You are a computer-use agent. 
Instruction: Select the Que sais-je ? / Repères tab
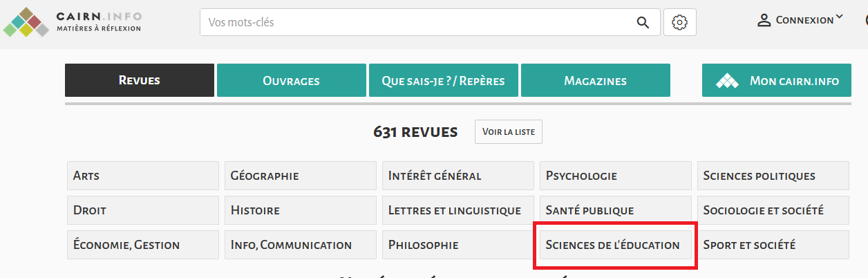pyautogui.click(x=443, y=80)
